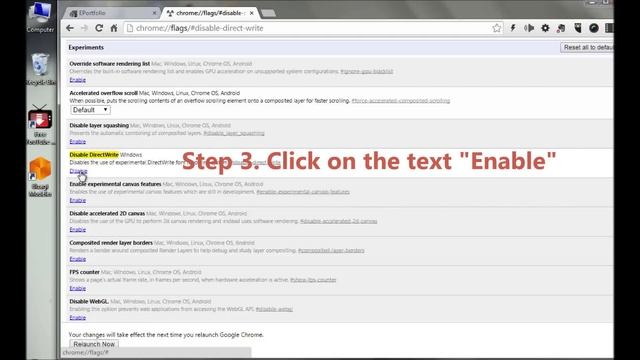Screen dimensions: 640x360
Task: Click the music note extension icon
Action: tap(561, 28)
